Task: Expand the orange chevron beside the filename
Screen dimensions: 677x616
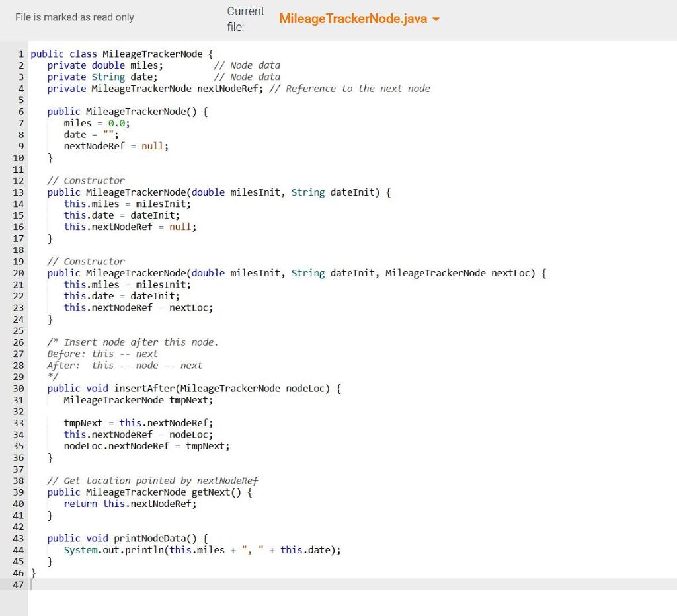Action: (436, 19)
